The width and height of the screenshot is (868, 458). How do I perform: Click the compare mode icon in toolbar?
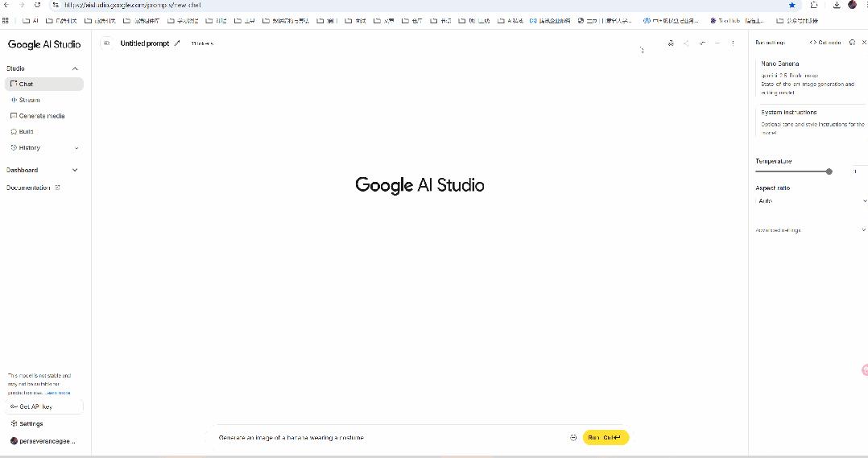[702, 43]
